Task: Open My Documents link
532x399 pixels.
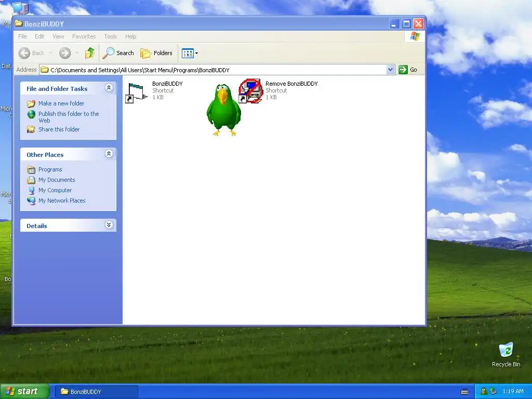Action: tap(57, 180)
